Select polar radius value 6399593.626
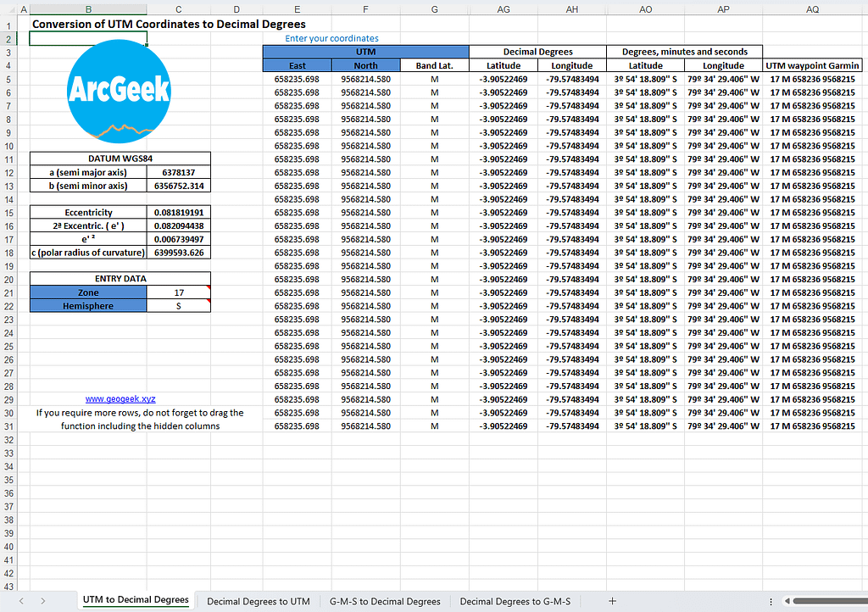 point(179,253)
